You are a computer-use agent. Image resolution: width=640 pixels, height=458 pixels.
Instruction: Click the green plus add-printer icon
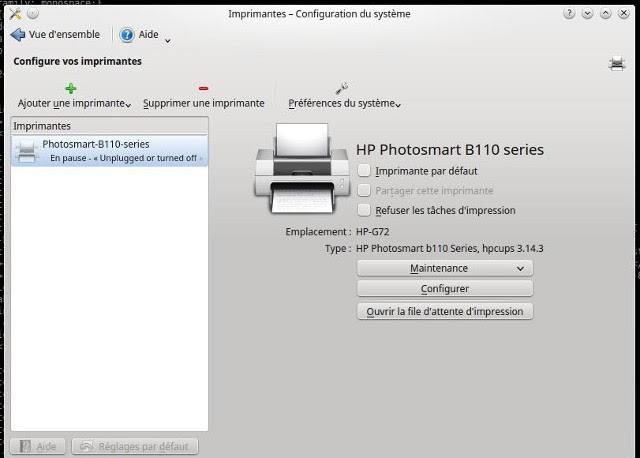pyautogui.click(x=71, y=88)
